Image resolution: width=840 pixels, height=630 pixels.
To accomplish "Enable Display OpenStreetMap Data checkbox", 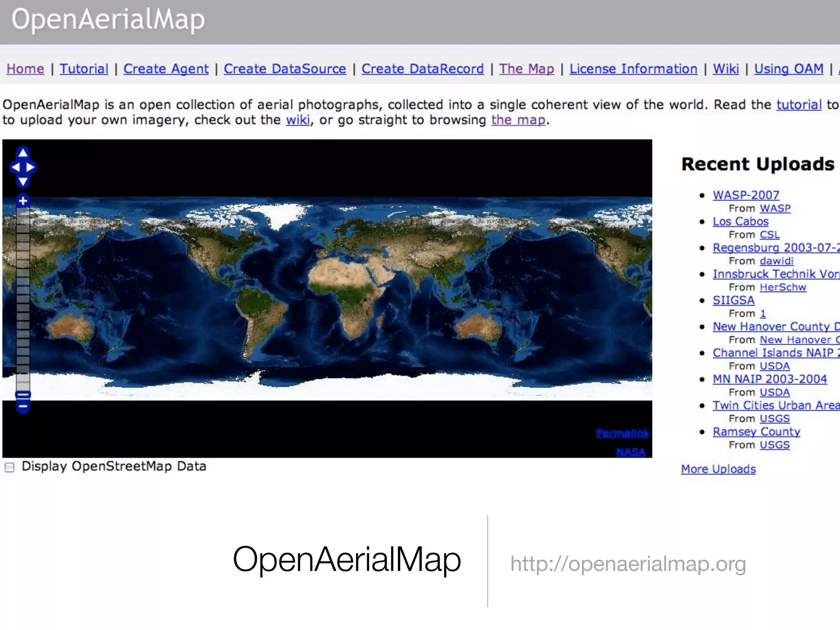I will (9, 467).
